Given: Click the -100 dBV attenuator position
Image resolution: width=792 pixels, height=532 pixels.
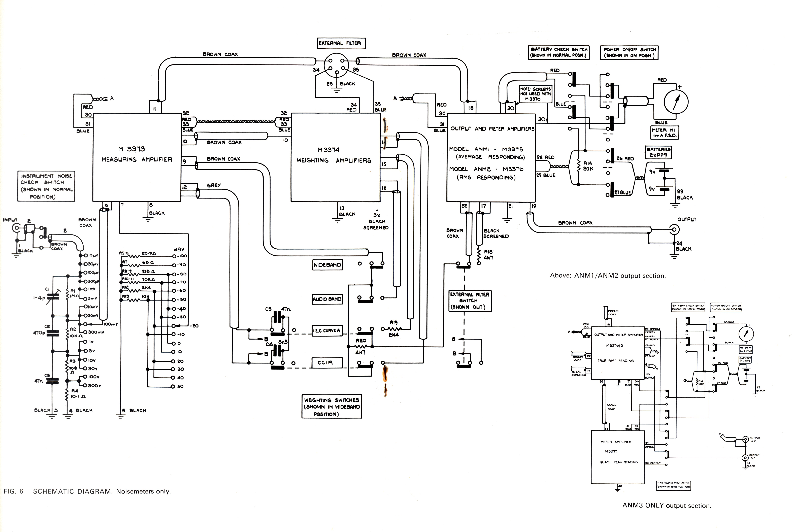Looking at the screenshot, I should click(174, 256).
